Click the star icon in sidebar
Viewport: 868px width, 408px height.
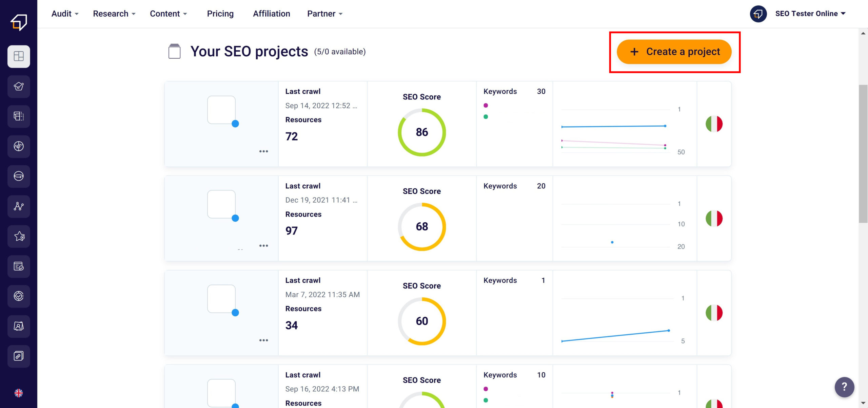pyautogui.click(x=19, y=236)
